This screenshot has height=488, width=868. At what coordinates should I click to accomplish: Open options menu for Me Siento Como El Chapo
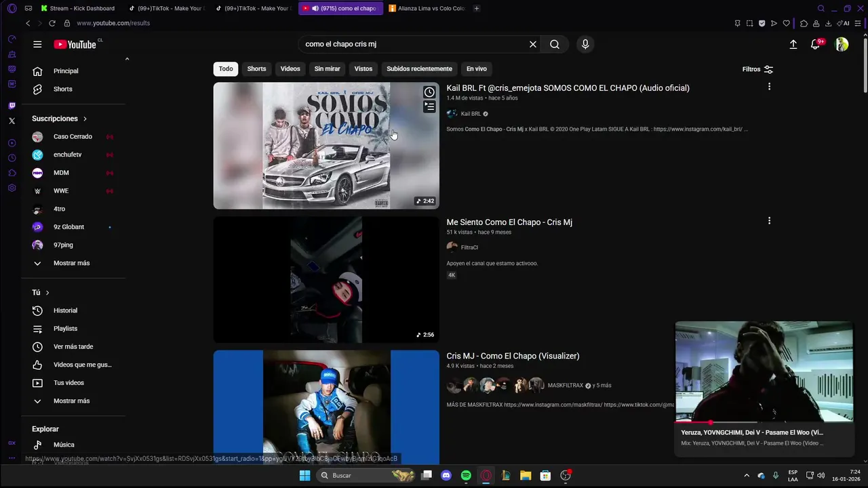769,221
